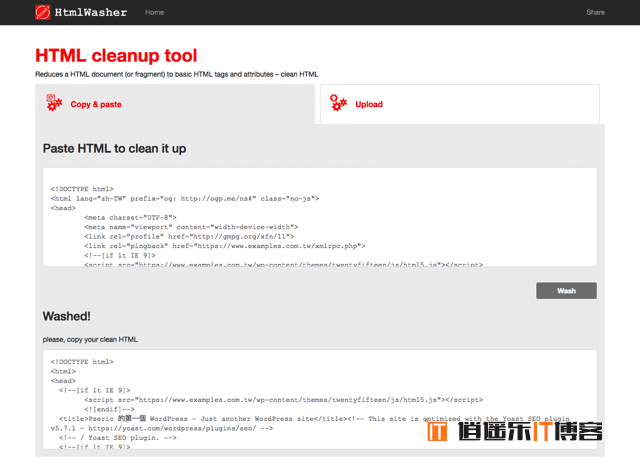Image resolution: width=640 pixels, height=465 pixels.
Task: Click the '<![endif]-->' line in output
Action: (x=109, y=409)
